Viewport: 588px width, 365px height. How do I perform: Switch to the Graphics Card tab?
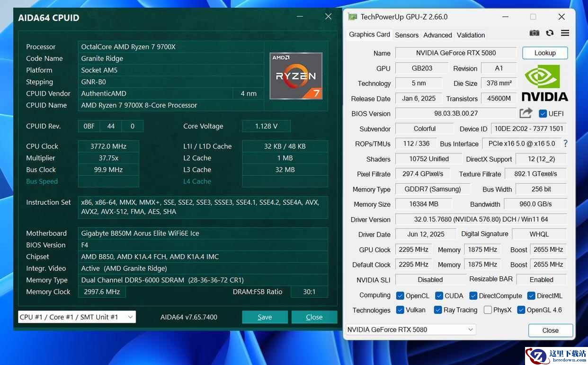(x=369, y=35)
